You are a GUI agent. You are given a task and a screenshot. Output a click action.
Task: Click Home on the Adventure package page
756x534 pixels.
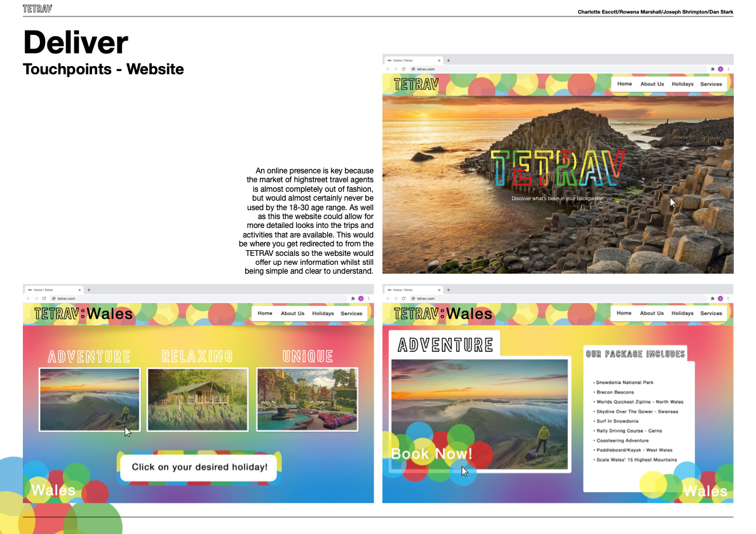click(x=624, y=313)
